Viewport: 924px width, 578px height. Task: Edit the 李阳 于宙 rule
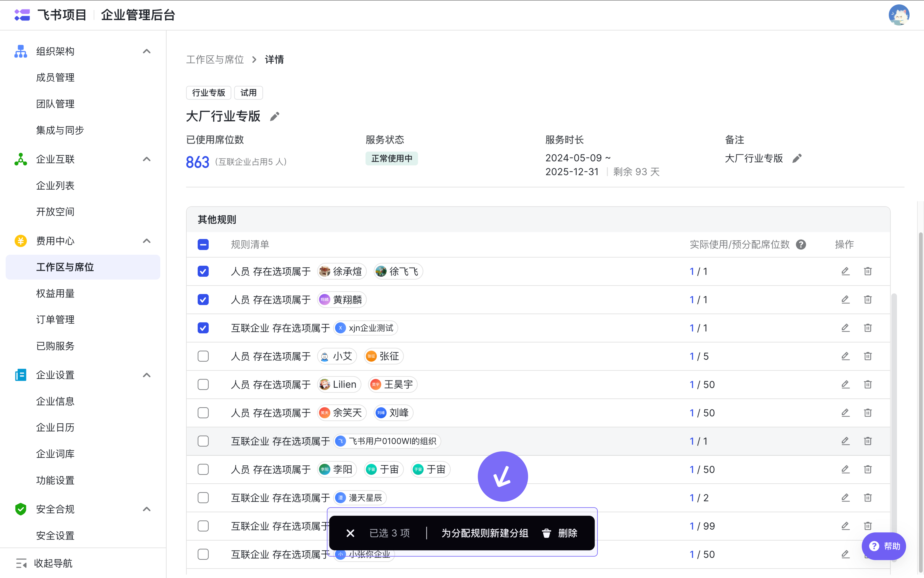[x=845, y=470]
